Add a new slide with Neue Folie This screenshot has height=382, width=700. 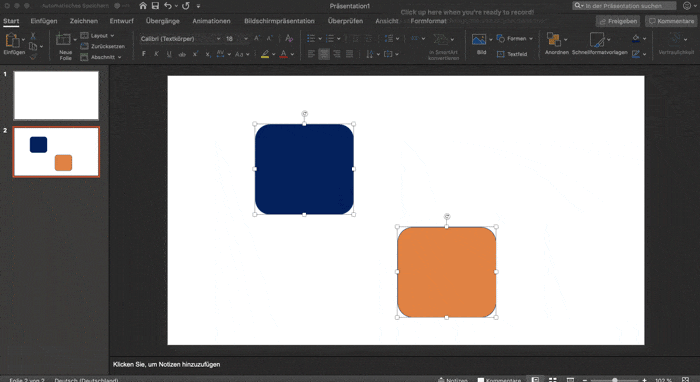(63, 46)
